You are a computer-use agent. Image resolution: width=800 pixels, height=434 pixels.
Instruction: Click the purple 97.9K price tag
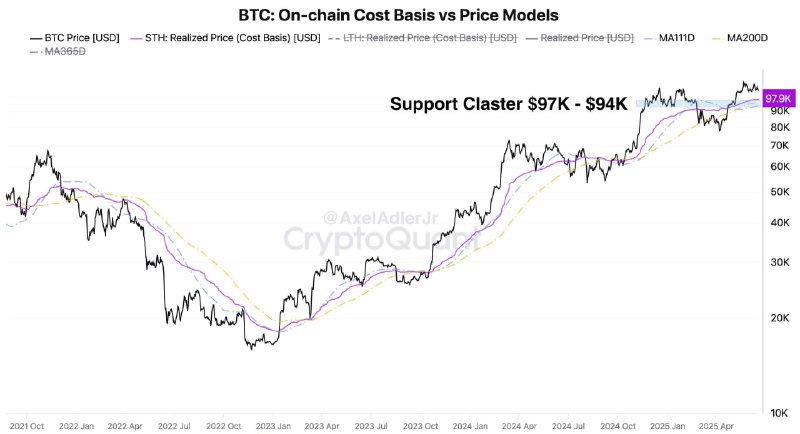click(779, 98)
